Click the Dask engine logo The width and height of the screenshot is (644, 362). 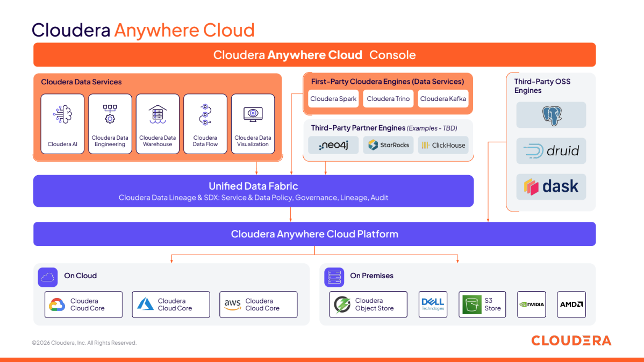click(x=551, y=187)
